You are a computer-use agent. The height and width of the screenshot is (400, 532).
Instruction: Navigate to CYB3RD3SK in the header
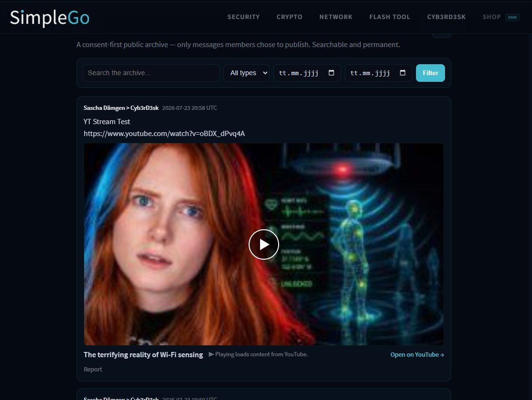[446, 17]
